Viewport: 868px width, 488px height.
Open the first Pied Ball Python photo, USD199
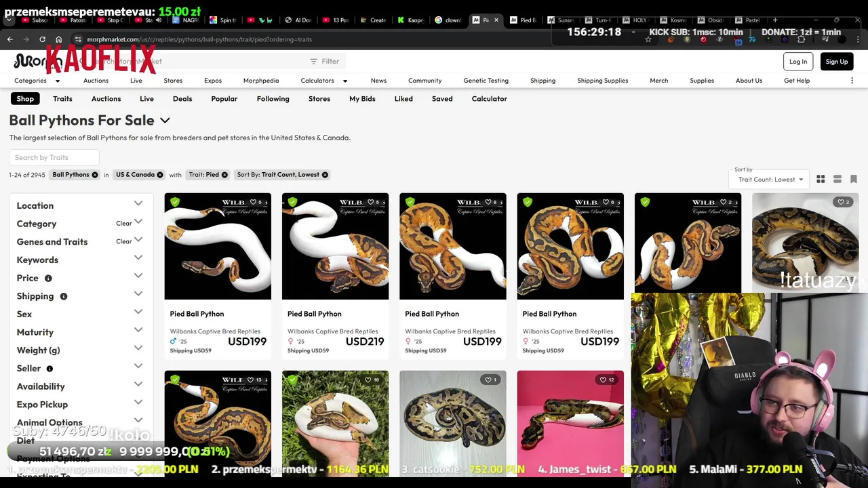coord(218,246)
